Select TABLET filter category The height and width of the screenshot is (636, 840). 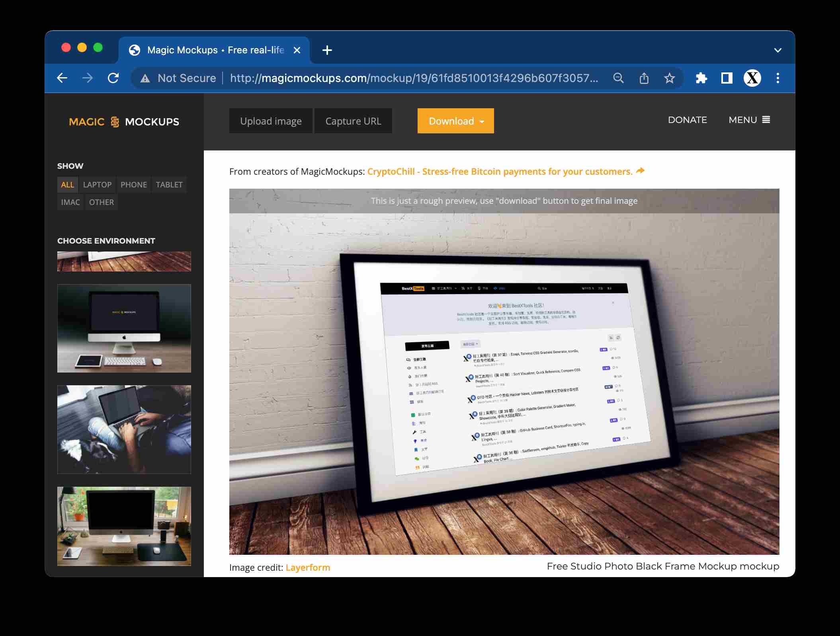coord(168,184)
